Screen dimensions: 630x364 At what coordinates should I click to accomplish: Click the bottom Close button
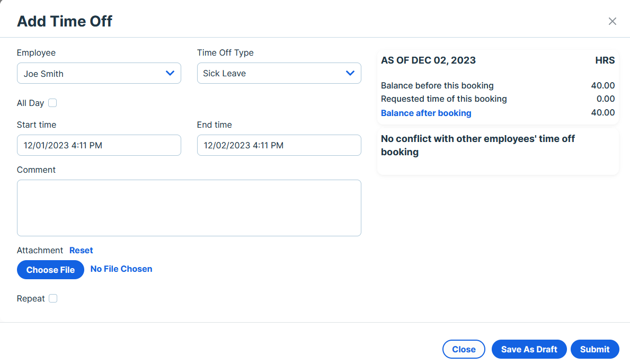click(x=464, y=349)
